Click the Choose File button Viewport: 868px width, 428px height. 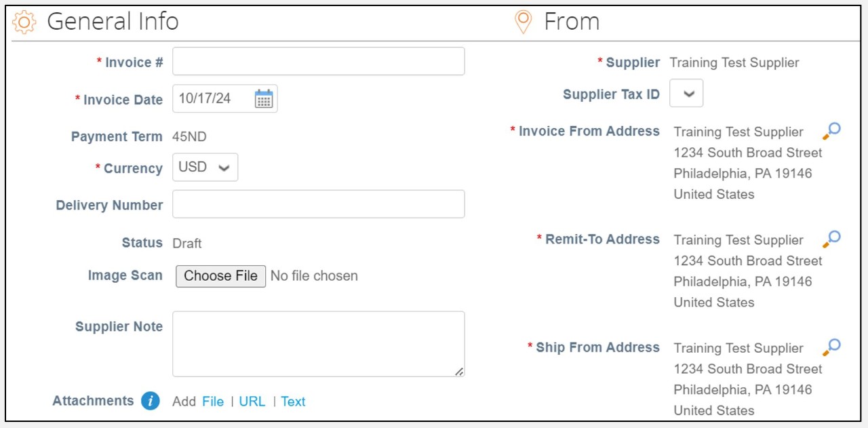(x=220, y=276)
